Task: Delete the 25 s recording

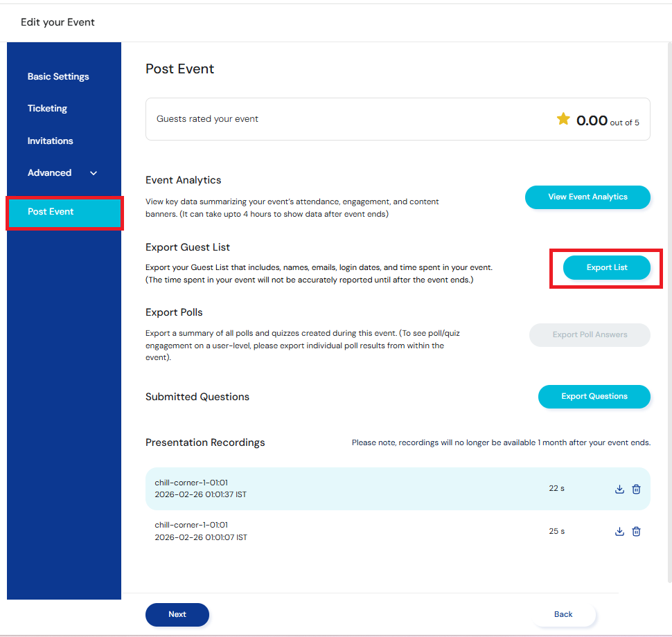Action: (637, 532)
